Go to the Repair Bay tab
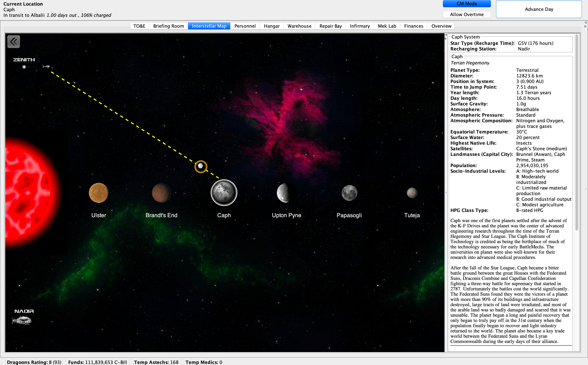The height and width of the screenshot is (365, 588). click(331, 26)
